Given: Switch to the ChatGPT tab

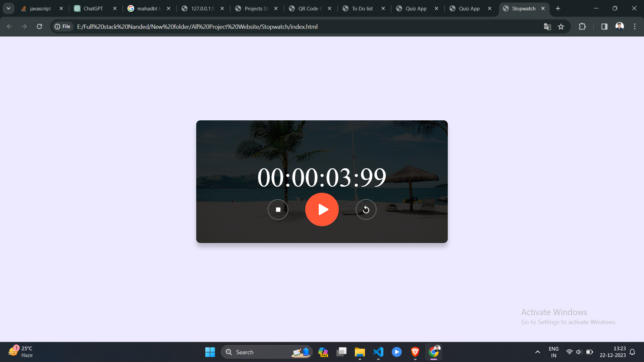Looking at the screenshot, I should click(93, 8).
